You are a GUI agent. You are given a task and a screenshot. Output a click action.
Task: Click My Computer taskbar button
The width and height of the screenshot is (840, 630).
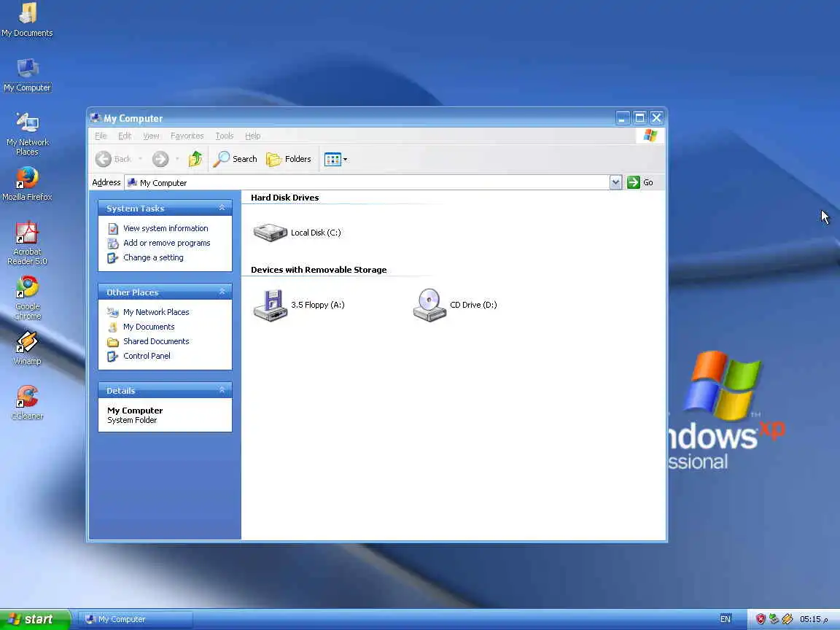(x=135, y=619)
